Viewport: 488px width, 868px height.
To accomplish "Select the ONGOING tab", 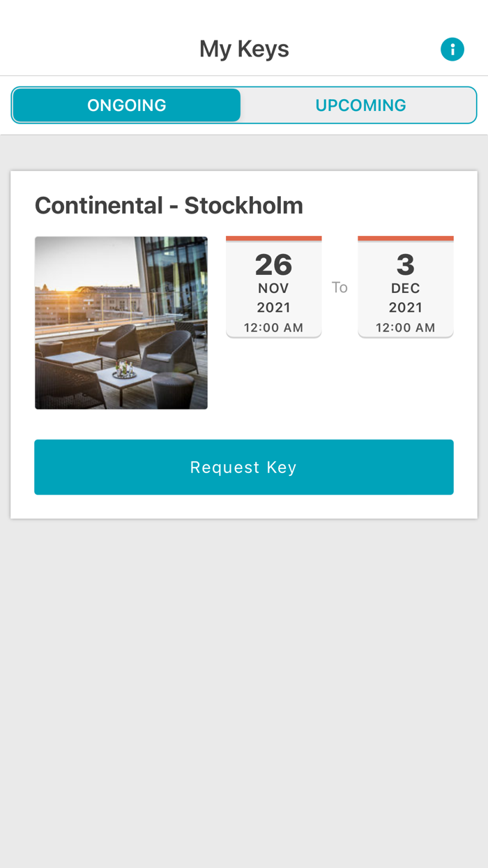I will coord(126,105).
